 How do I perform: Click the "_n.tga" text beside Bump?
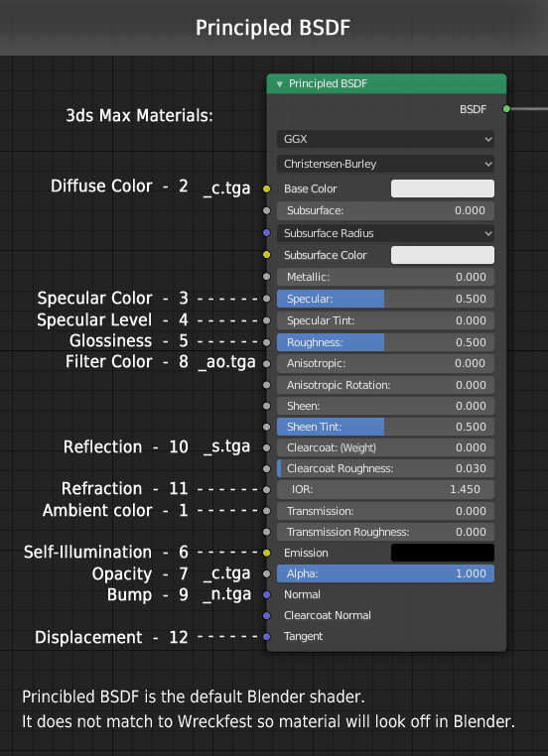226,595
